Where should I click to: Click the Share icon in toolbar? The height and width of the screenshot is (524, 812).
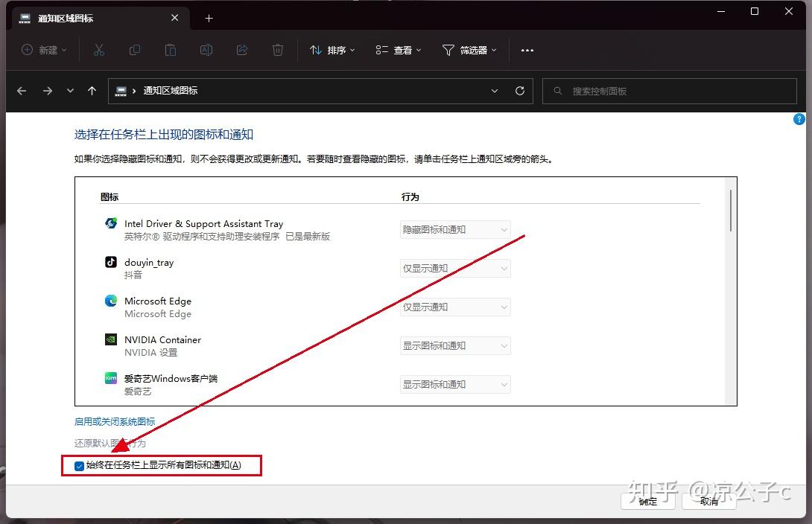coord(242,50)
